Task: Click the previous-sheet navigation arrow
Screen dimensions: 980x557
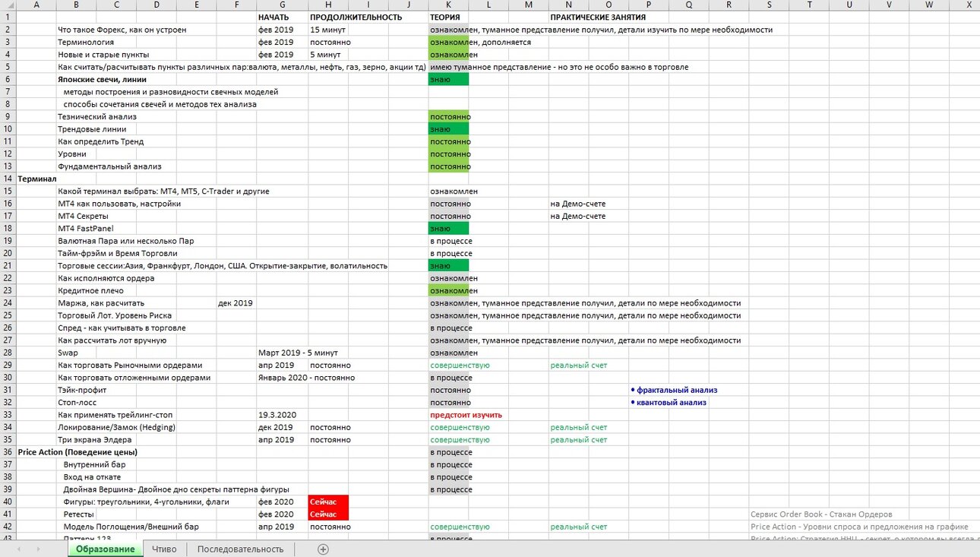Action: 18,549
